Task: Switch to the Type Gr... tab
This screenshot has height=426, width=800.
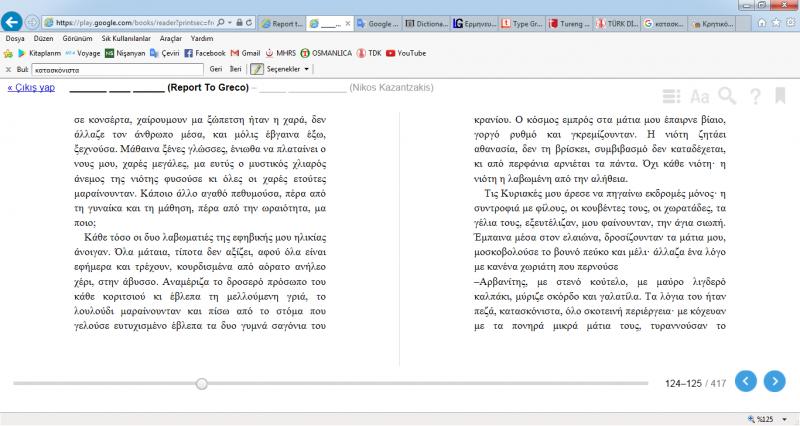Action: 523,23
